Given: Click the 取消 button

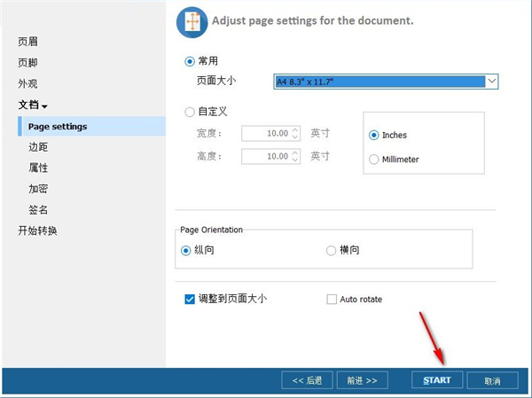Looking at the screenshot, I should tap(492, 380).
